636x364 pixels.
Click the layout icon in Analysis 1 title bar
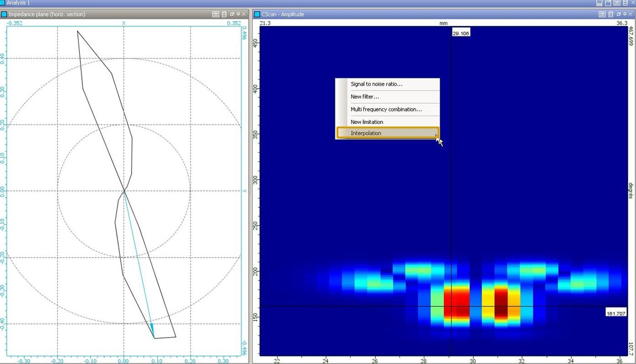click(599, 3)
